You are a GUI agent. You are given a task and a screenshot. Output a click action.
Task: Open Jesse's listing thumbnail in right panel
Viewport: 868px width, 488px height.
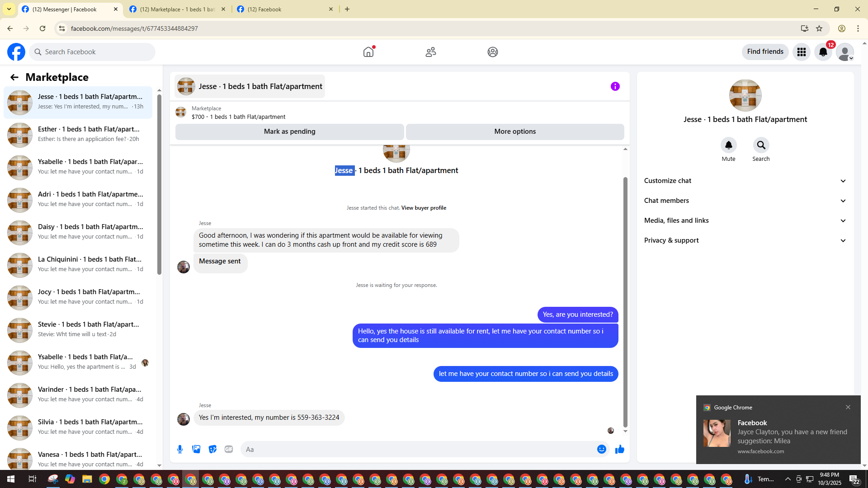point(745,95)
